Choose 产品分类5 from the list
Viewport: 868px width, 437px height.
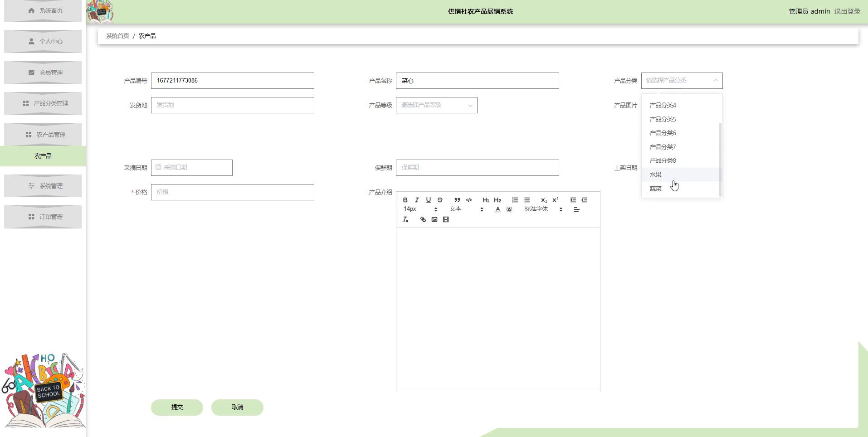click(681, 119)
